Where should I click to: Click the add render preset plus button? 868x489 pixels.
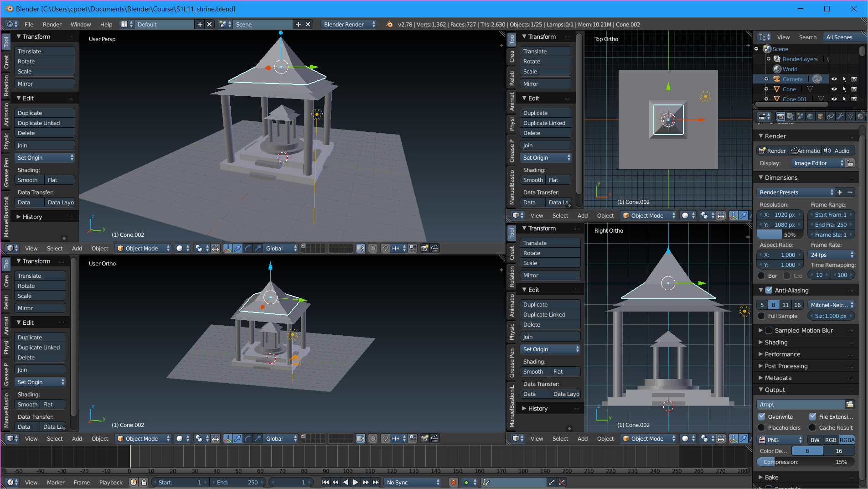[x=840, y=192]
